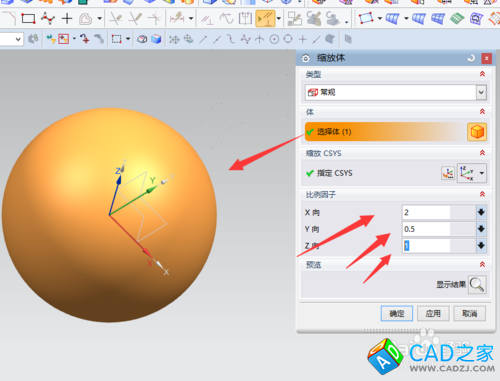
Task: Click the select body cube icon
Action: click(x=477, y=132)
